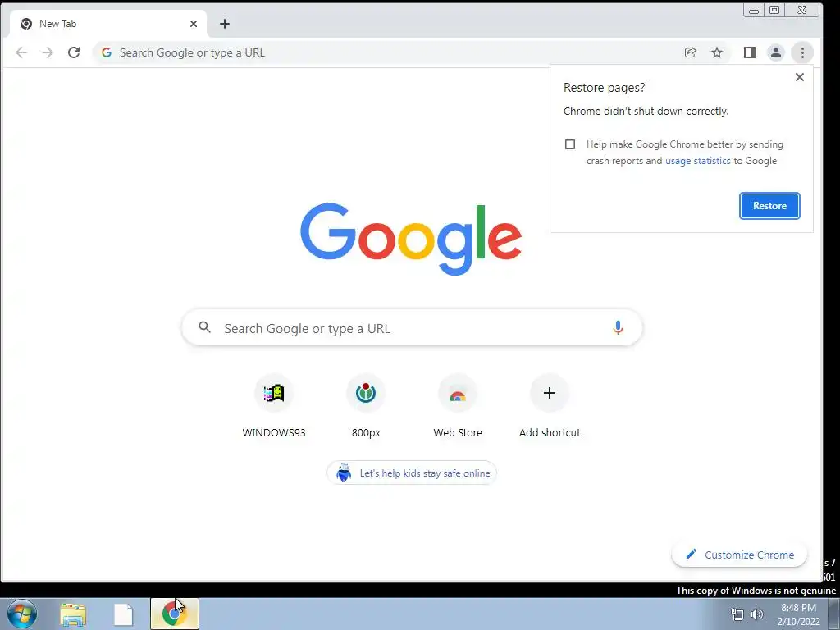Close the New Tab tab
The image size is (840, 630).
pyautogui.click(x=194, y=24)
